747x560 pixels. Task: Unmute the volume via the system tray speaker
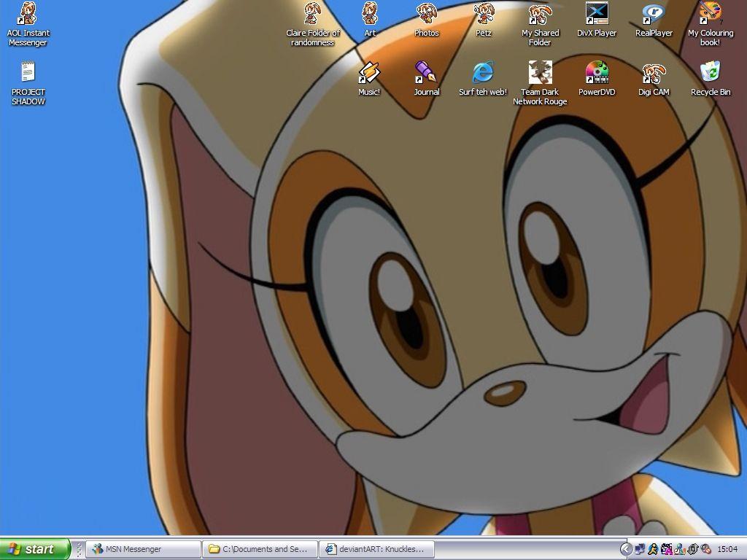tap(705, 549)
